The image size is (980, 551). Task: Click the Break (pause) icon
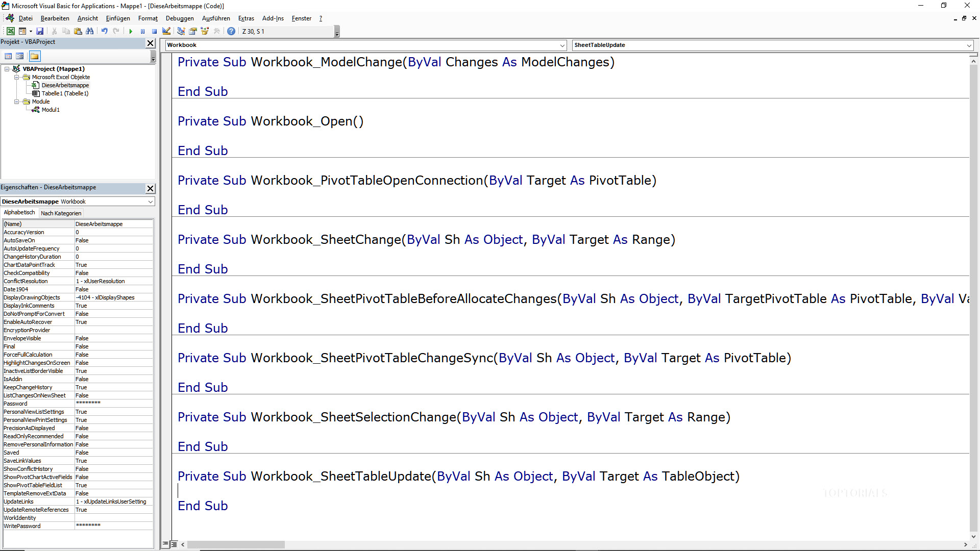point(142,31)
